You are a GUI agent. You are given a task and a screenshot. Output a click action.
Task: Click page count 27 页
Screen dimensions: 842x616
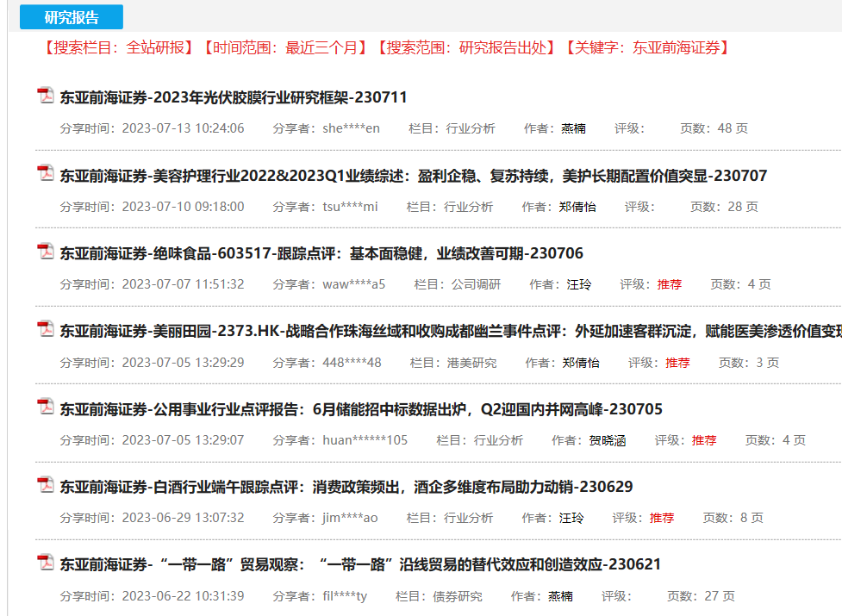coord(720,597)
